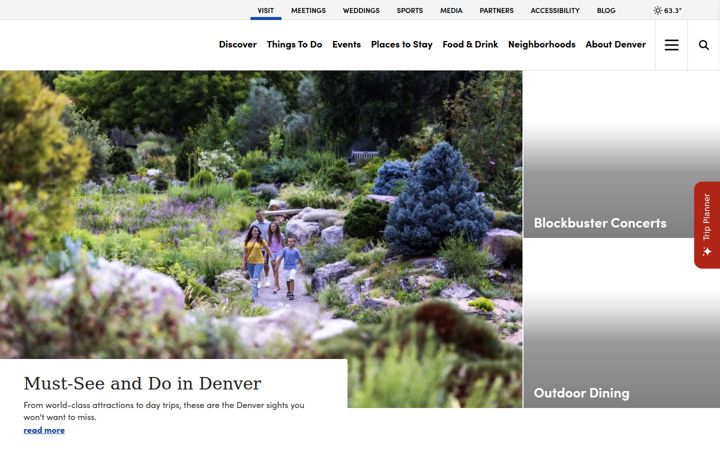
Task: Open the Neighborhoods menu
Action: [541, 45]
